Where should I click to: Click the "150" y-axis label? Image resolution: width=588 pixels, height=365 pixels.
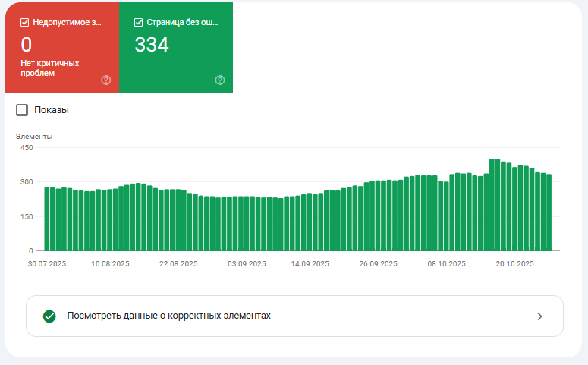[x=27, y=217]
